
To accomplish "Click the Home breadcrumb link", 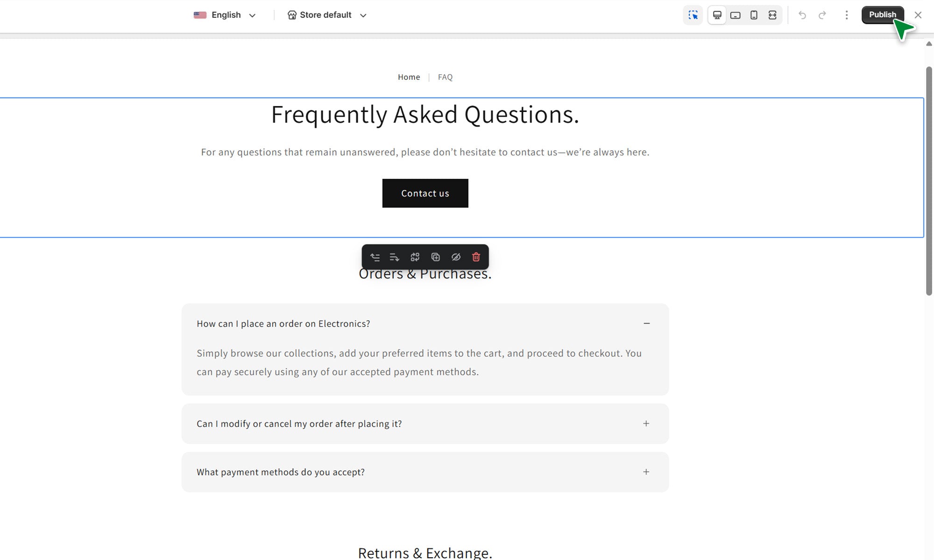I will [409, 77].
